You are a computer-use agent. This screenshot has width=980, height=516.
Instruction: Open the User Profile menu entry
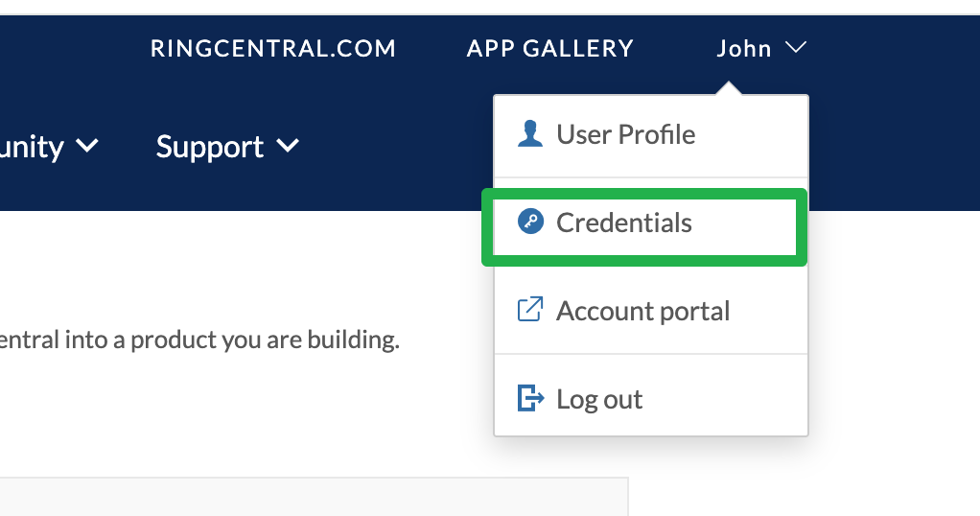coord(651,134)
